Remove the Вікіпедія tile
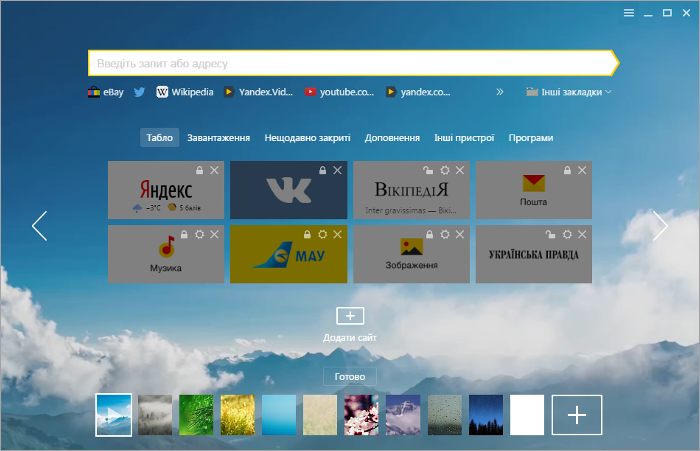This screenshot has height=451, width=700. point(460,170)
